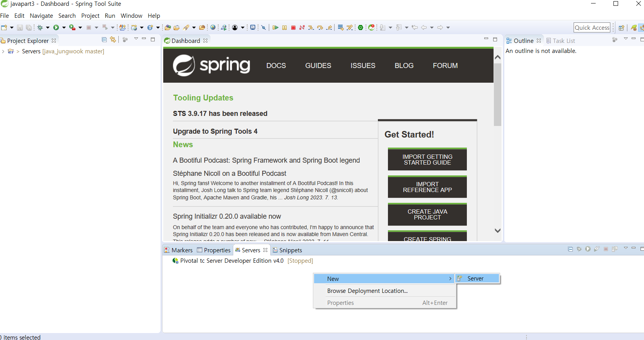Click the Publish to server icon
This screenshot has width=644, height=340.
coord(615,249)
